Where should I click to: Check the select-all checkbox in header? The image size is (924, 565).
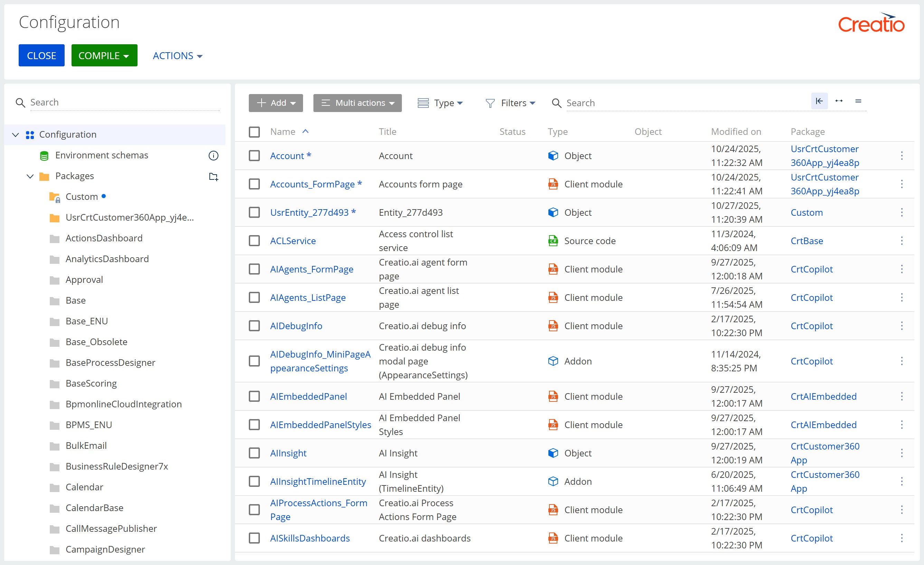coord(254,132)
